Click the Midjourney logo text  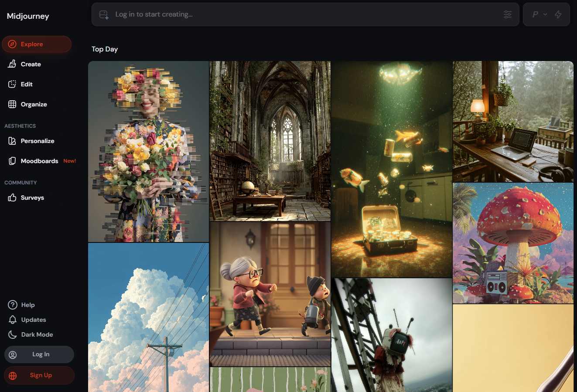coord(28,16)
